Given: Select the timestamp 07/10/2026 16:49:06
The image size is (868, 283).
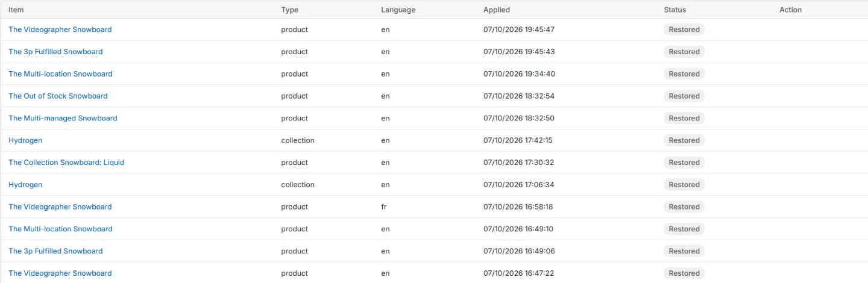Looking at the screenshot, I should pyautogui.click(x=519, y=251).
